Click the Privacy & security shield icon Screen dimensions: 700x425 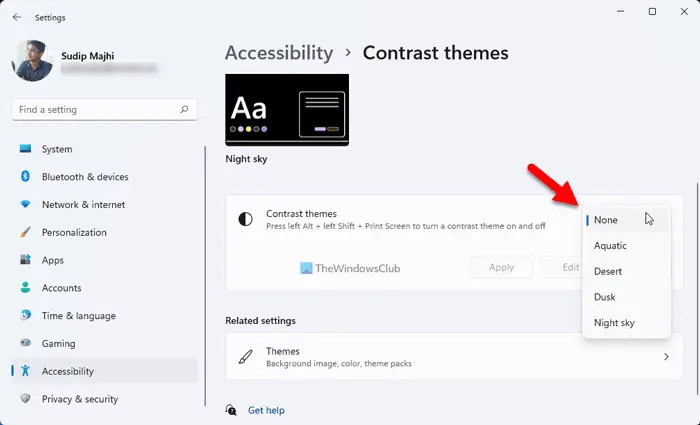pyautogui.click(x=26, y=399)
